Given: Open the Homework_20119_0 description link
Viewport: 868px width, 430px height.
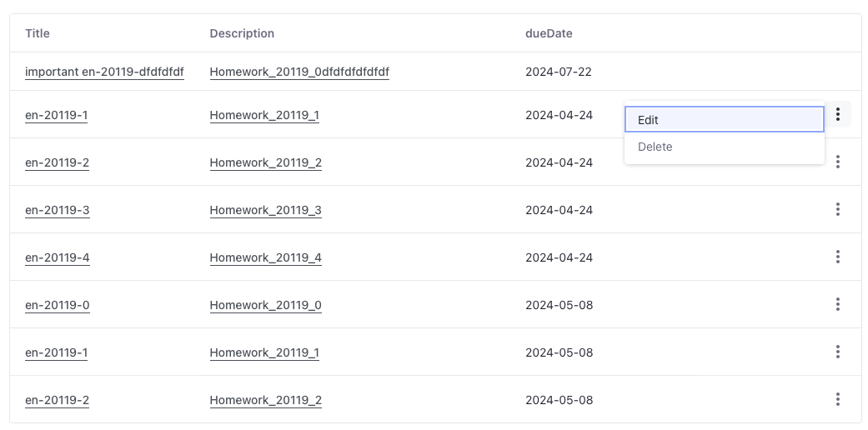Looking at the screenshot, I should click(x=265, y=305).
